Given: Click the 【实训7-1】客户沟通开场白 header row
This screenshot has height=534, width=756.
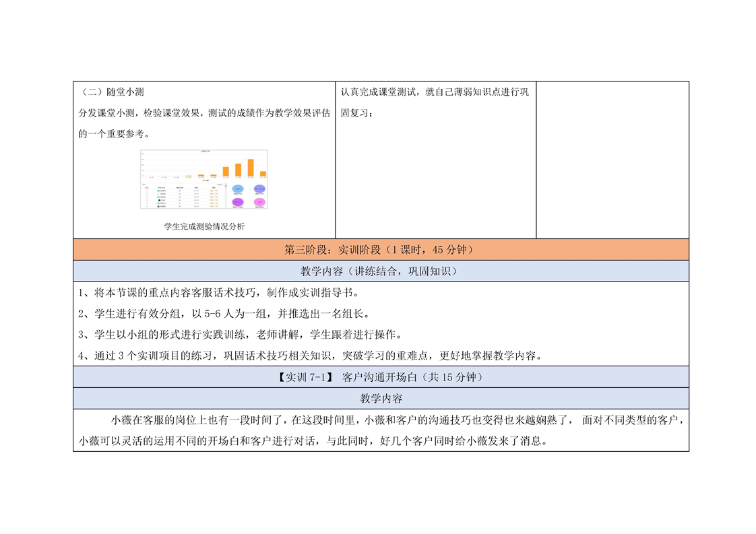Looking at the screenshot, I should (x=381, y=377).
